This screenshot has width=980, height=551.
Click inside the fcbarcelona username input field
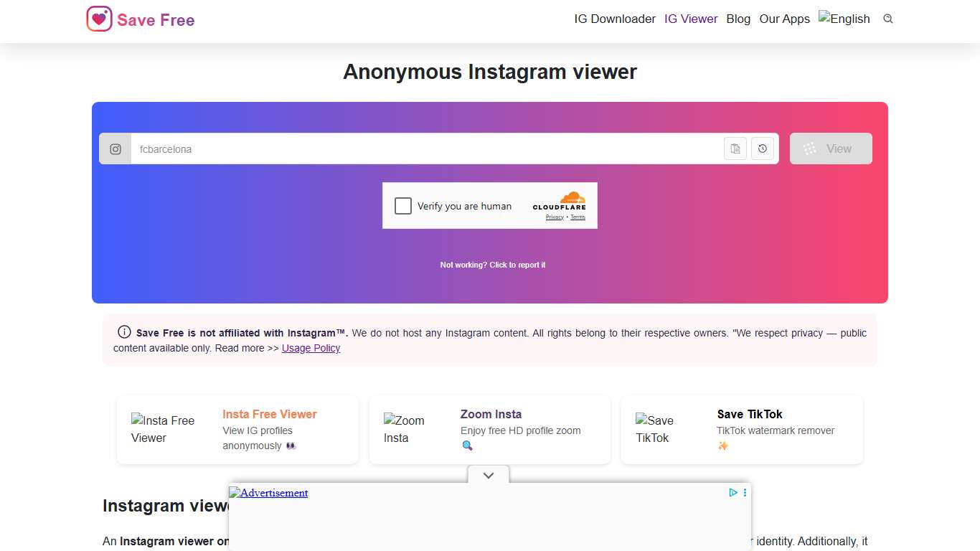(x=359, y=149)
